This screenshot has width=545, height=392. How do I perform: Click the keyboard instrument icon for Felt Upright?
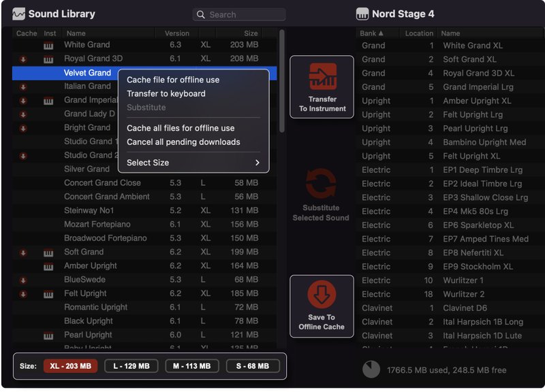coord(48,295)
